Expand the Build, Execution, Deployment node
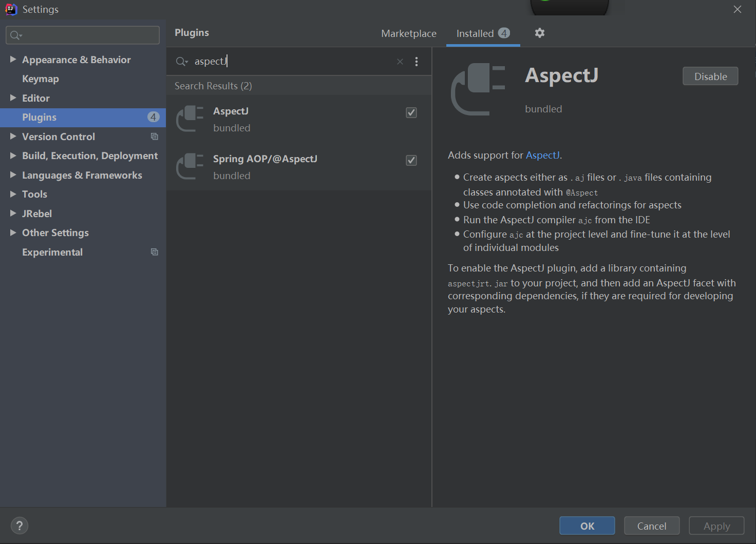 [x=13, y=156]
